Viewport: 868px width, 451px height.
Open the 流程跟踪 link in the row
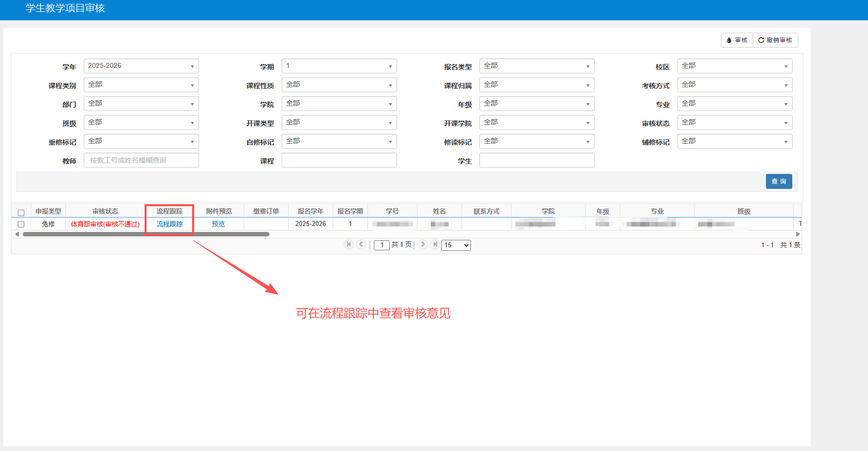point(169,224)
